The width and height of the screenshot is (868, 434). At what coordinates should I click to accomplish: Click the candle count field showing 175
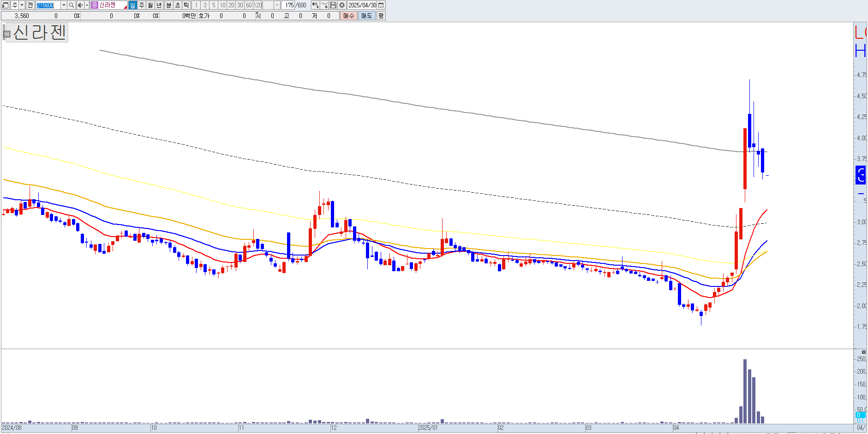pyautogui.click(x=288, y=5)
